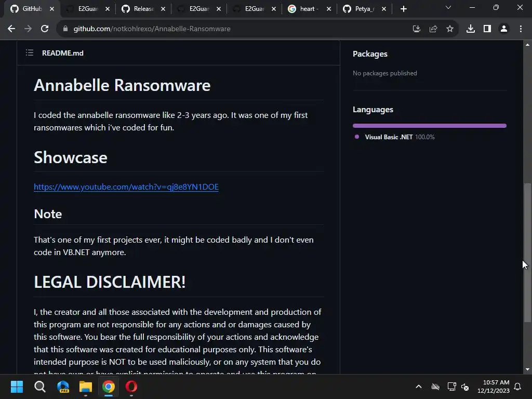
Task: Click the Showcase heading
Action: point(71,158)
